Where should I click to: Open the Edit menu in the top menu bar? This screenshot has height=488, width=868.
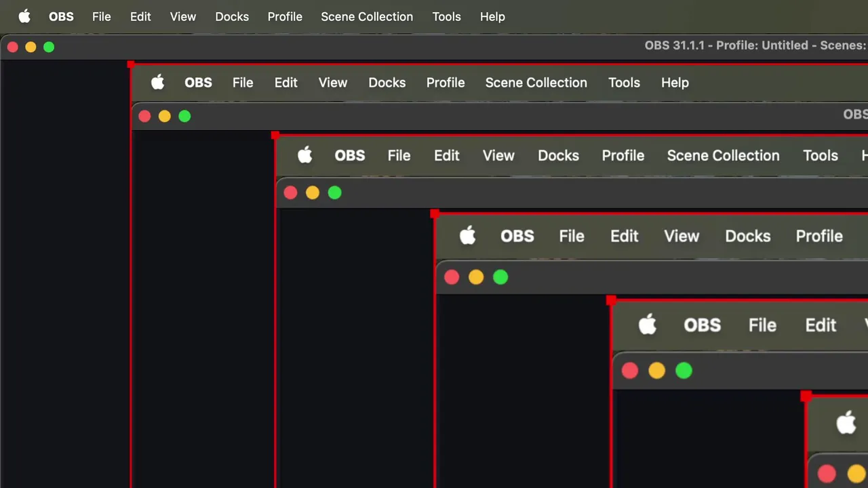[x=140, y=16]
